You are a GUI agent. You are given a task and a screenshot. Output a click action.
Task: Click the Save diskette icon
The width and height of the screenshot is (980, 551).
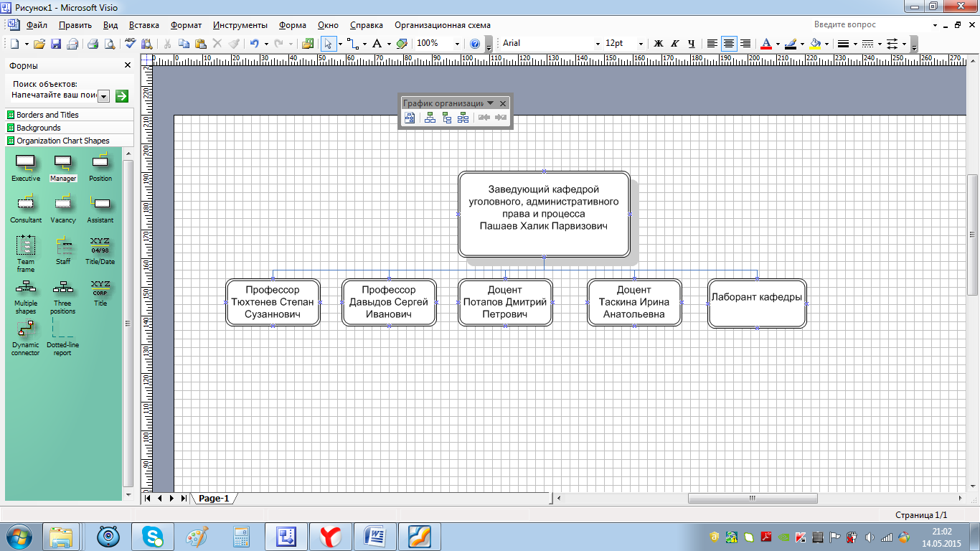click(x=56, y=44)
